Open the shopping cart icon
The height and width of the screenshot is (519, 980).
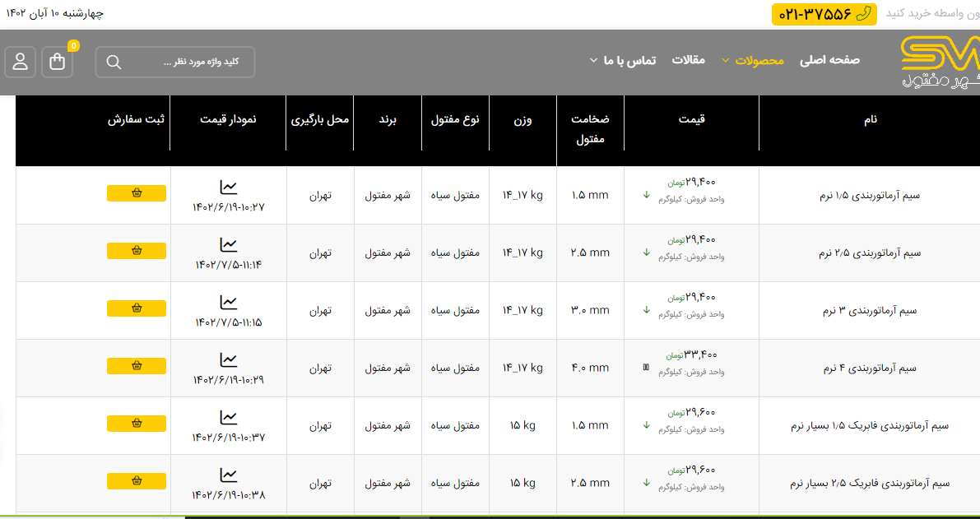point(58,62)
